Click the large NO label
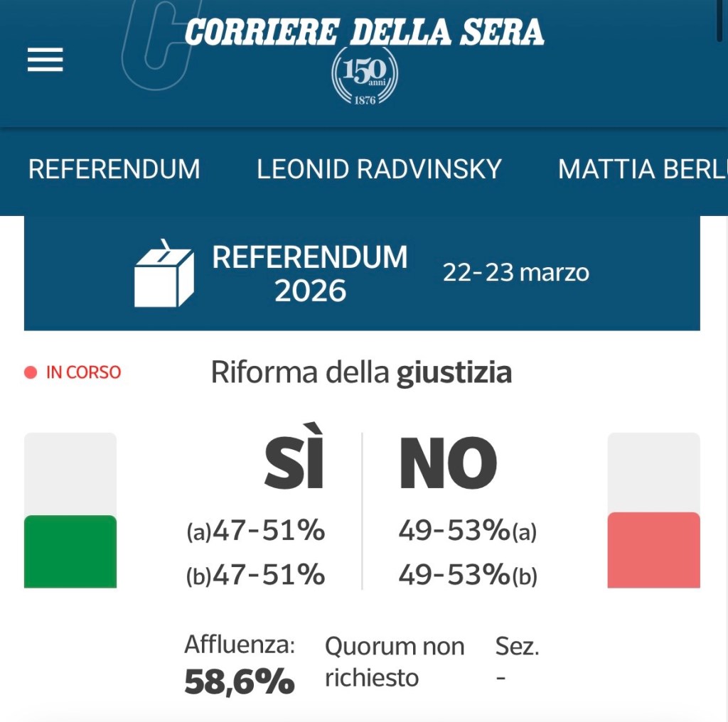This screenshot has width=728, height=722. point(448,463)
